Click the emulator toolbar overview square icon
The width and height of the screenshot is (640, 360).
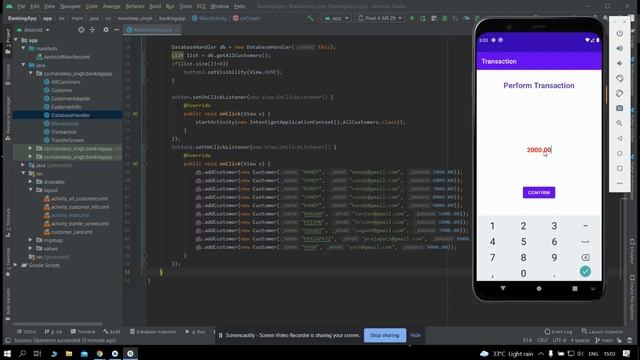(x=620, y=168)
